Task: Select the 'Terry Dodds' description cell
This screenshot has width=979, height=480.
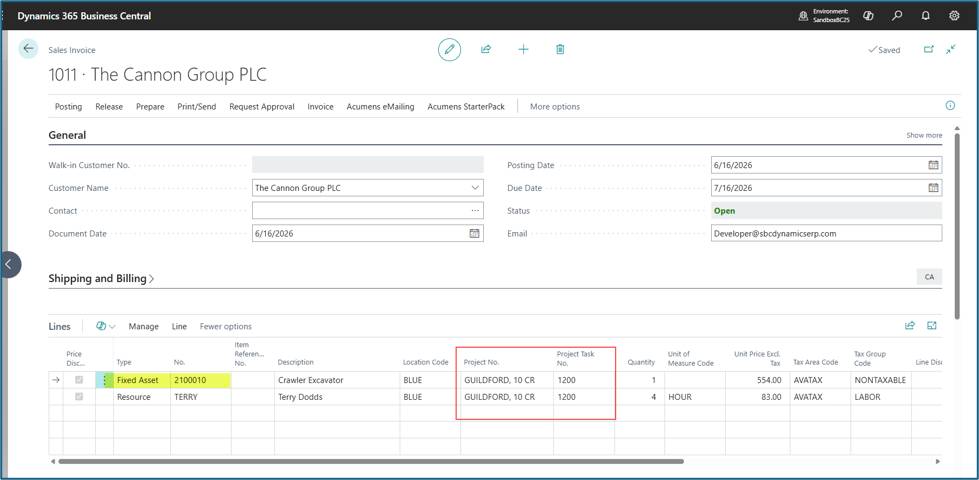Action: [337, 396]
